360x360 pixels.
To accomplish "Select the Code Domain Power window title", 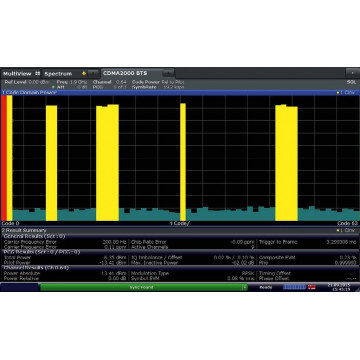I will (29, 93).
